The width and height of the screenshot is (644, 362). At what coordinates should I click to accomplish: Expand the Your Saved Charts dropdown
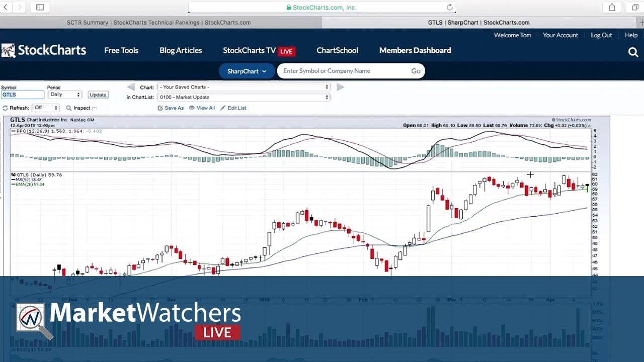click(x=244, y=87)
